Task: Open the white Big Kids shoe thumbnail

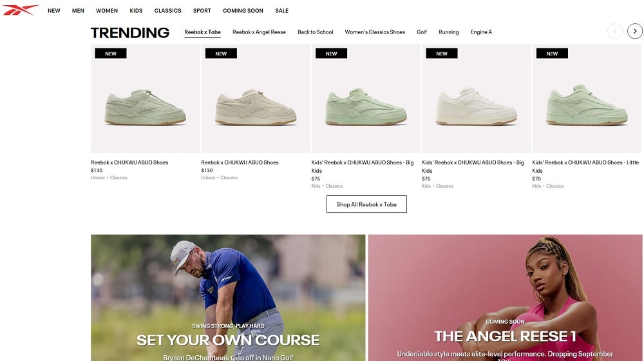Action: (476, 99)
